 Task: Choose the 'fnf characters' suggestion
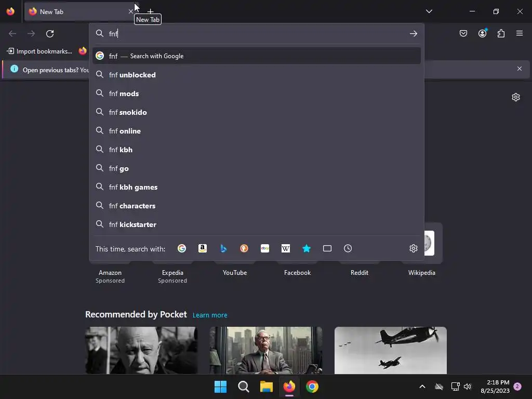point(257,206)
